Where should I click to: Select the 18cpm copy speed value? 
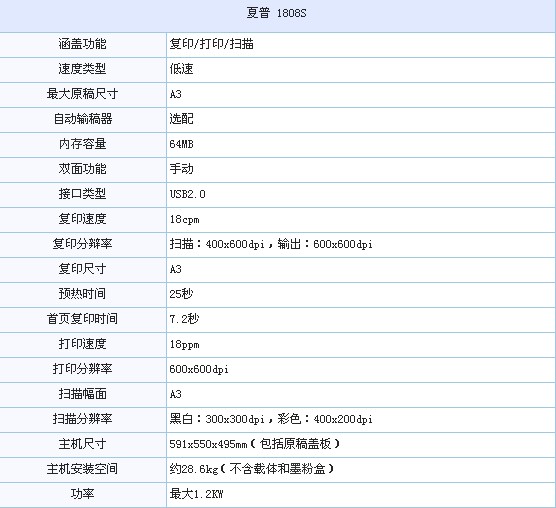[184, 219]
